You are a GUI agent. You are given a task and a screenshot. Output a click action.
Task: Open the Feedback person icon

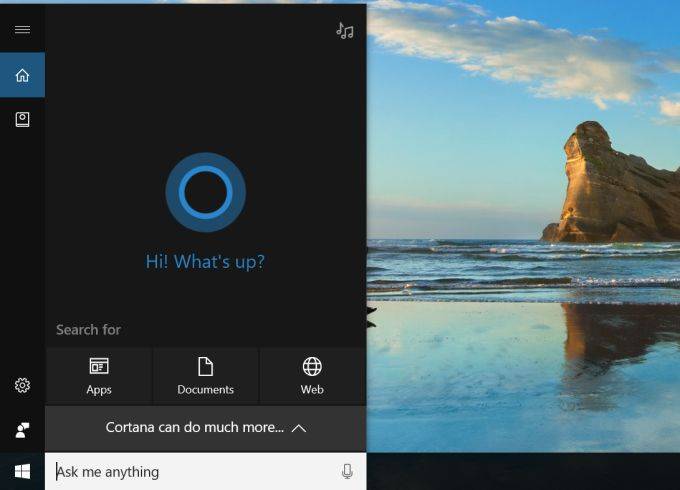pyautogui.click(x=22, y=430)
